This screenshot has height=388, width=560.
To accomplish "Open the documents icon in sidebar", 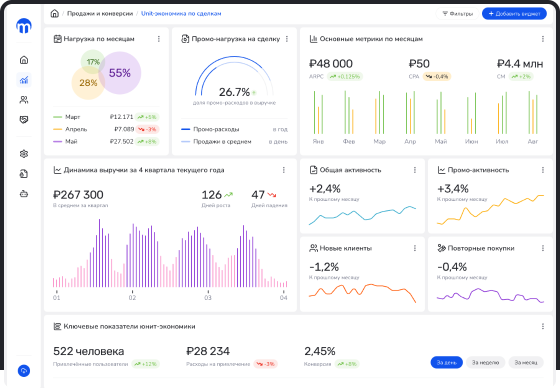I will click(x=24, y=174).
